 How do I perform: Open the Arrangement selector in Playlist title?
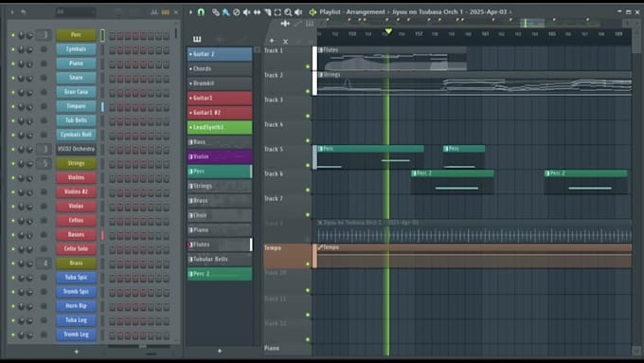366,12
